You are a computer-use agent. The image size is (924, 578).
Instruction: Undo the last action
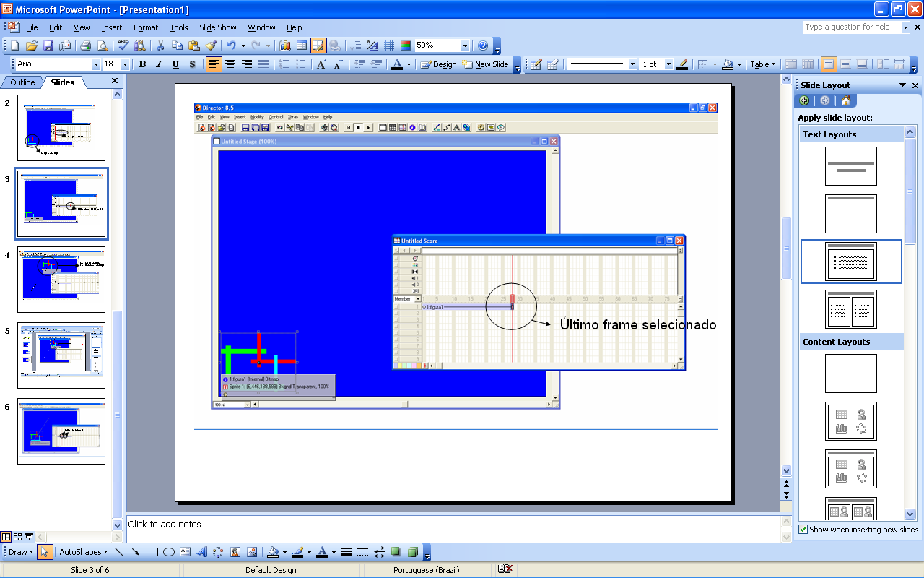coord(231,46)
